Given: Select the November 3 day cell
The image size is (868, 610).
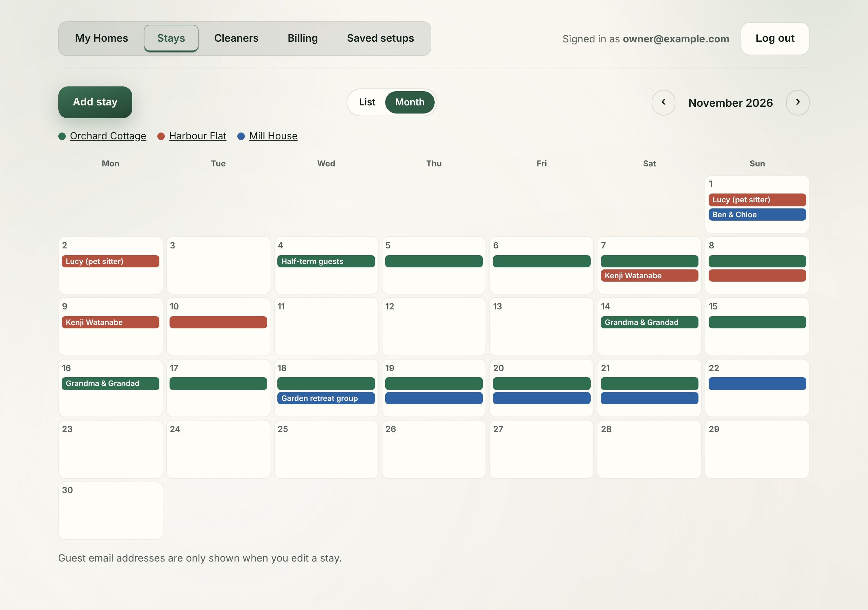Looking at the screenshot, I should [x=218, y=265].
